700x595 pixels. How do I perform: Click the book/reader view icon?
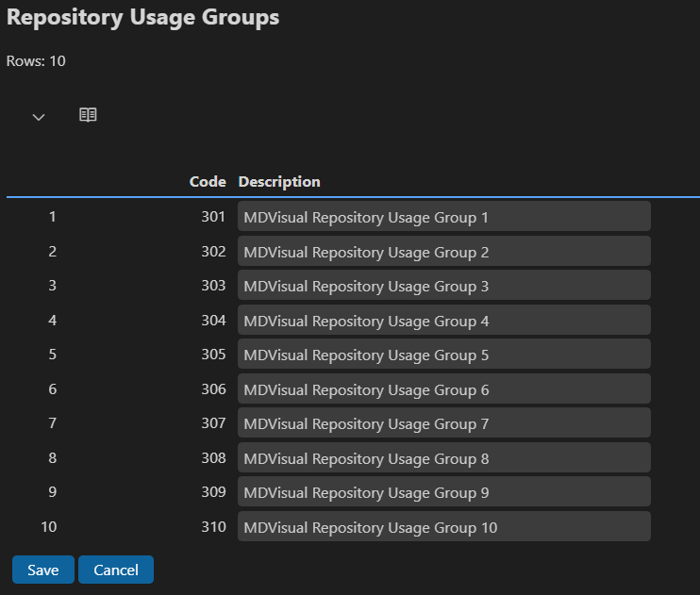pos(88,115)
